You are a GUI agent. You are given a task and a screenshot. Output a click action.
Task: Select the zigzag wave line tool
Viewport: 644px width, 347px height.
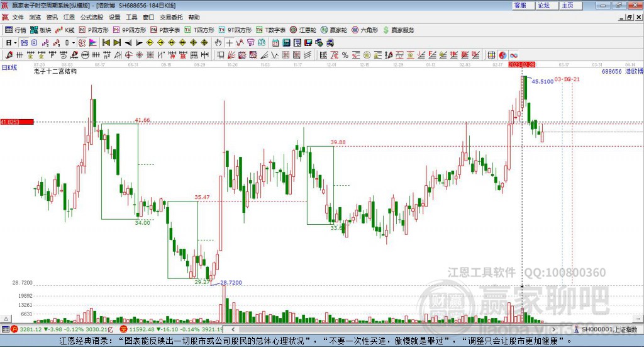(275, 55)
